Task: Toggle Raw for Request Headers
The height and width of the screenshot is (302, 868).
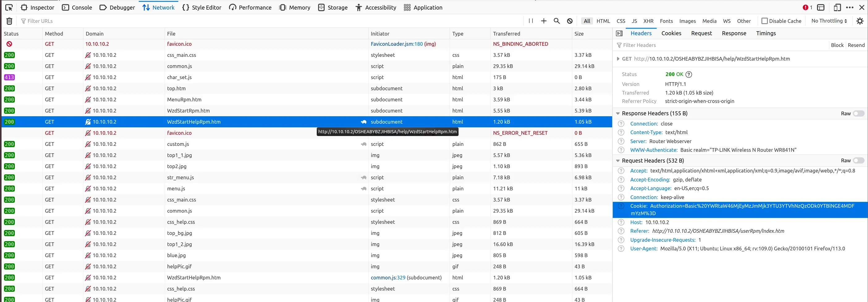Action: [858, 161]
